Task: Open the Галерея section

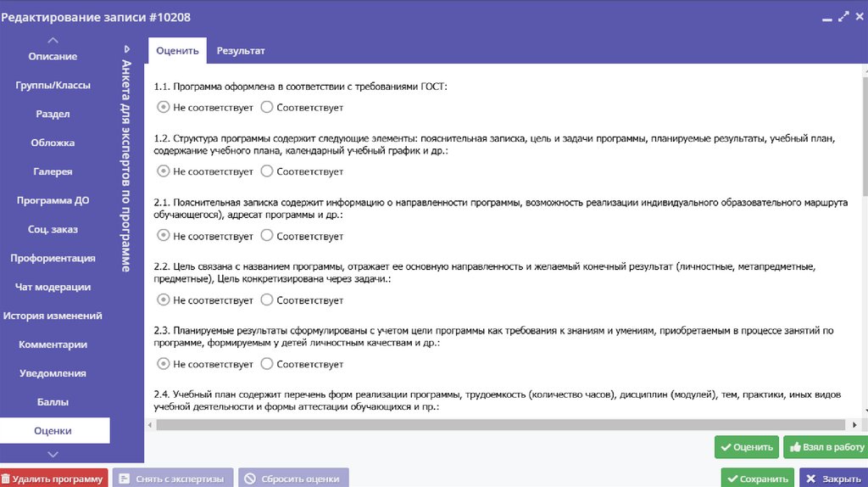Action: pos(53,171)
